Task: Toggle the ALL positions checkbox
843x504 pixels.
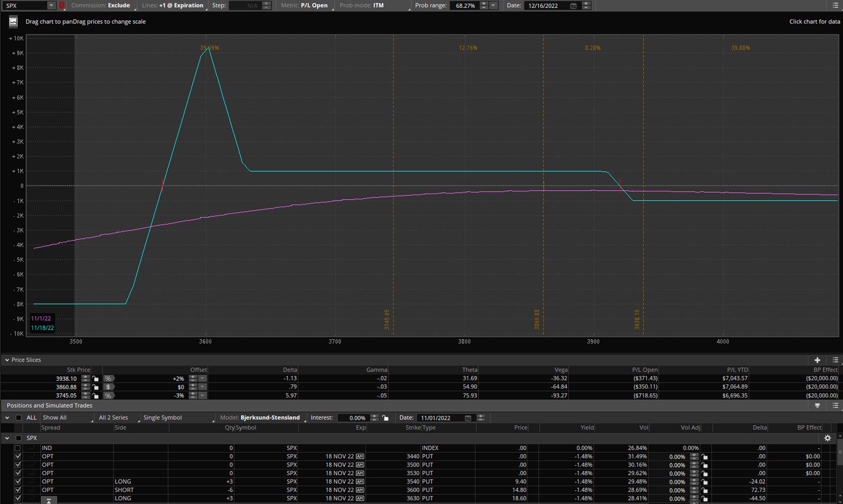Action: click(x=19, y=418)
